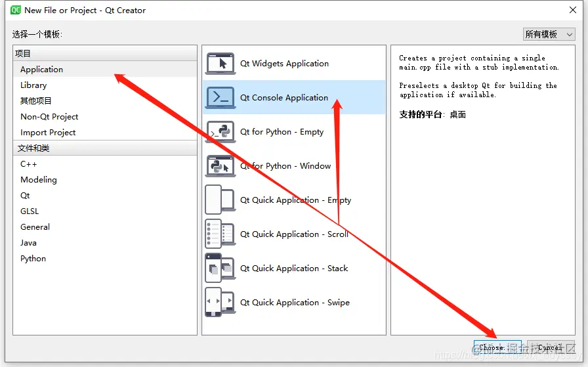Select Python file category
The image size is (588, 367).
(105, 259)
